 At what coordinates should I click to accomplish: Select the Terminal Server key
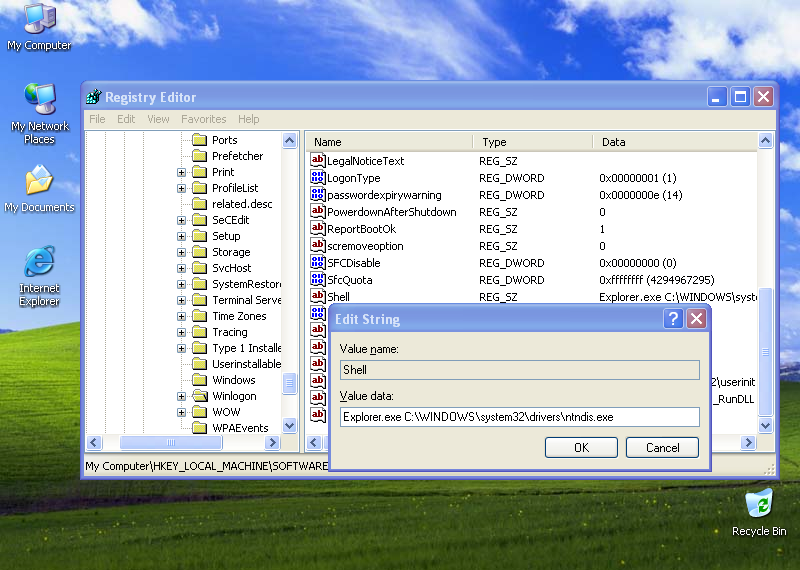click(246, 300)
